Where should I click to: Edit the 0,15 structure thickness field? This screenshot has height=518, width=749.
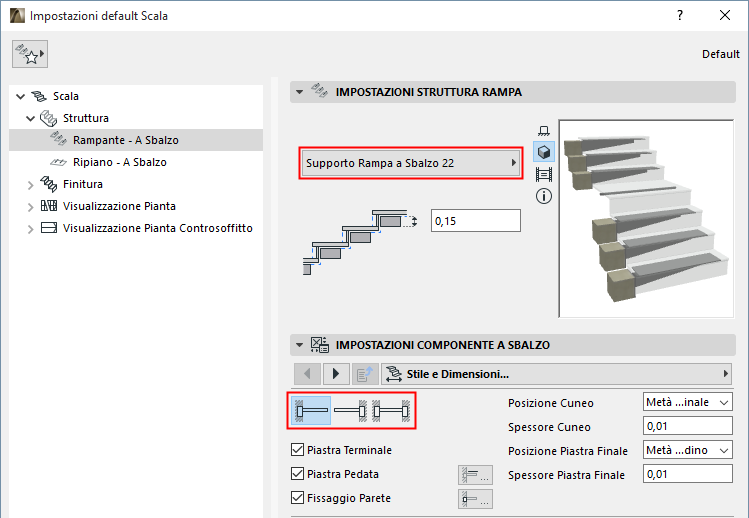pos(475,221)
